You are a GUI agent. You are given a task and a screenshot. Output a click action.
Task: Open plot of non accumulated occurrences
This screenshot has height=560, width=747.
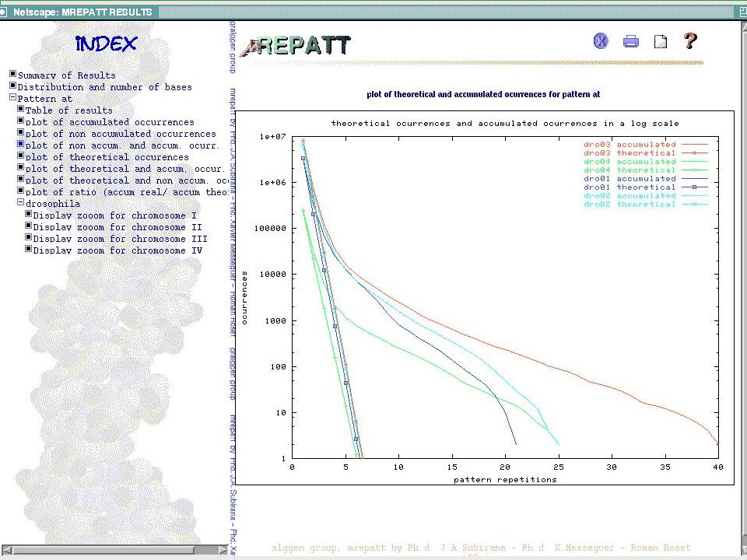pyautogui.click(x=121, y=134)
